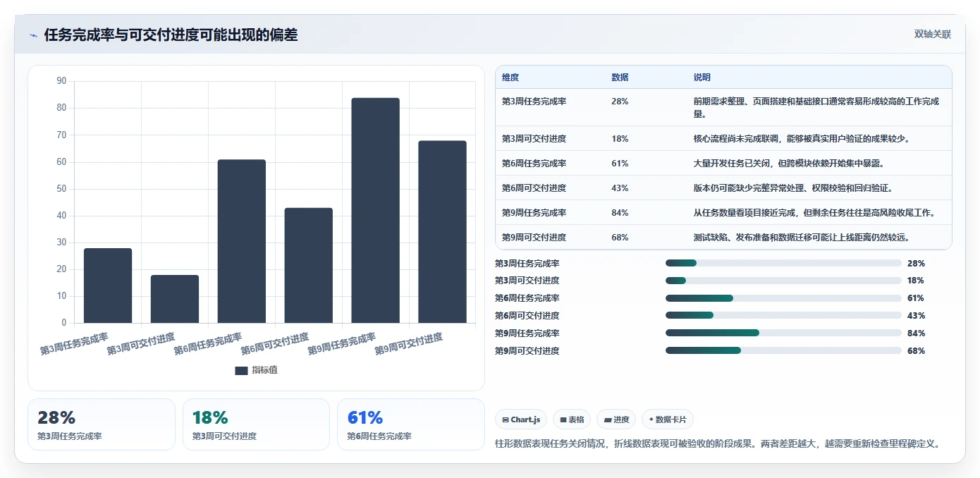Click the 84% progress bar for 第9周任务完成率
Viewport: 980px width, 478px height.
coord(783,333)
